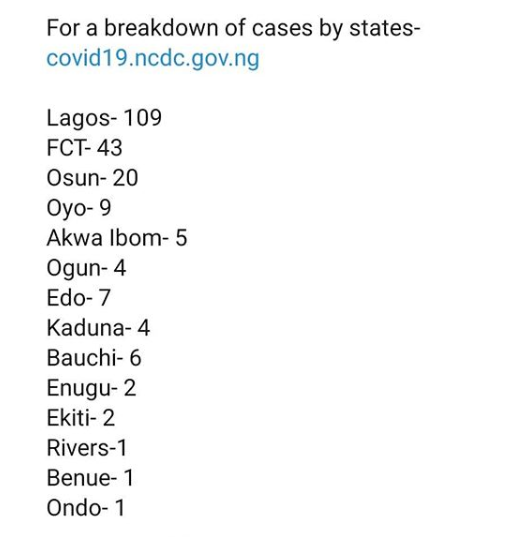
Task: Click the number 109 next to Lagos
Action: coord(142,118)
